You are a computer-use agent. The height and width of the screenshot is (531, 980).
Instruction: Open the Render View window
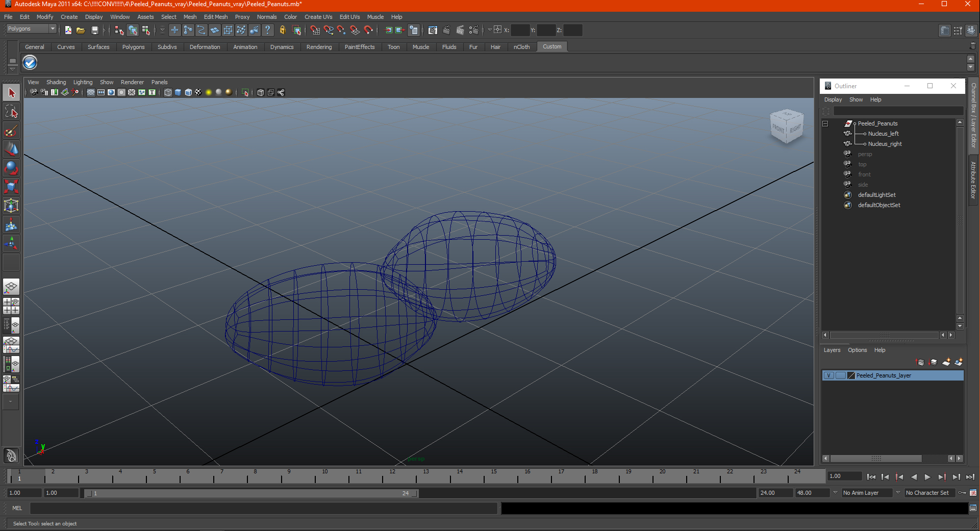point(433,31)
